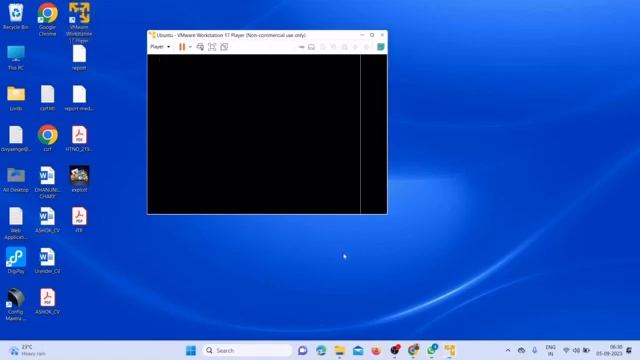Screen dimensions: 640x360
Task: Select the ASHOK_CV PDF file icon
Action: click(x=47, y=301)
